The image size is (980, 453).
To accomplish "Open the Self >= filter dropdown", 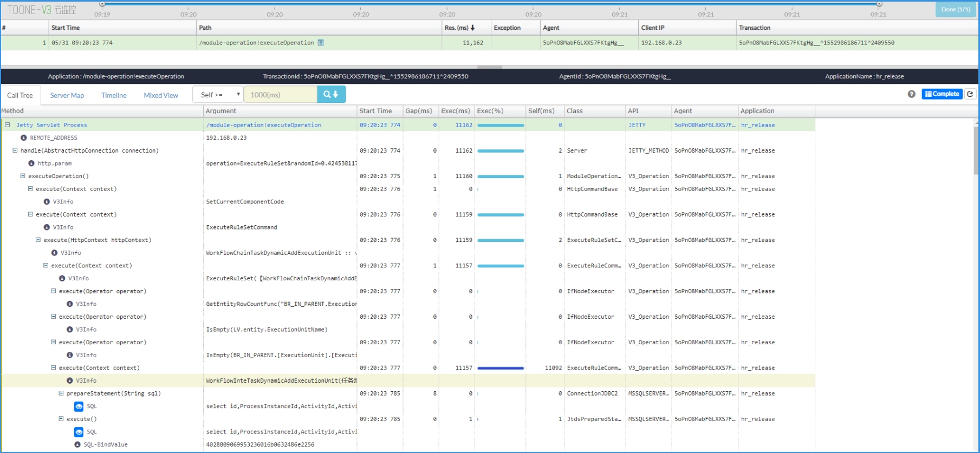I will coord(218,95).
